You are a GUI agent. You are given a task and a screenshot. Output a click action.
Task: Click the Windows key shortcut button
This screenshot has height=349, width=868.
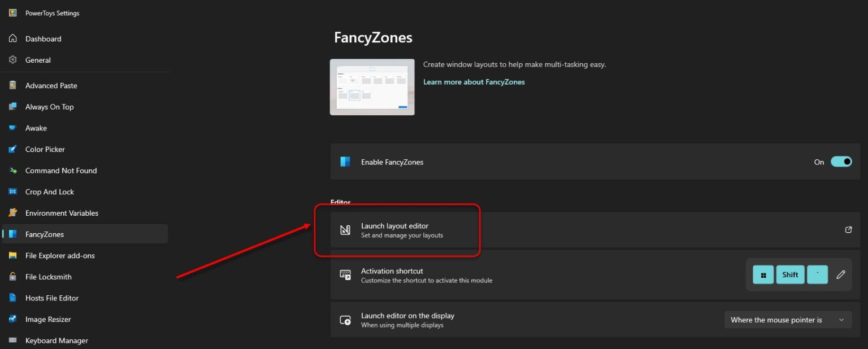[763, 274]
